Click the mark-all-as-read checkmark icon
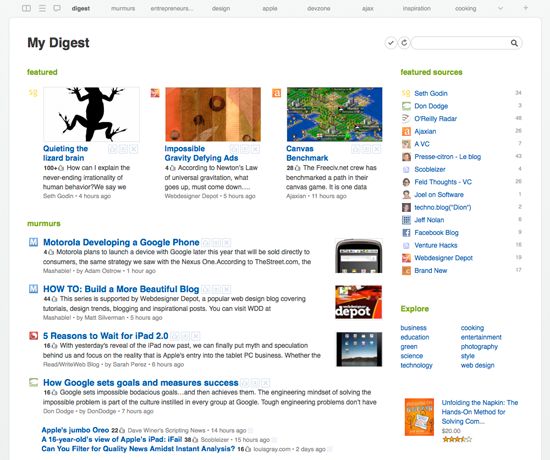 (x=391, y=43)
